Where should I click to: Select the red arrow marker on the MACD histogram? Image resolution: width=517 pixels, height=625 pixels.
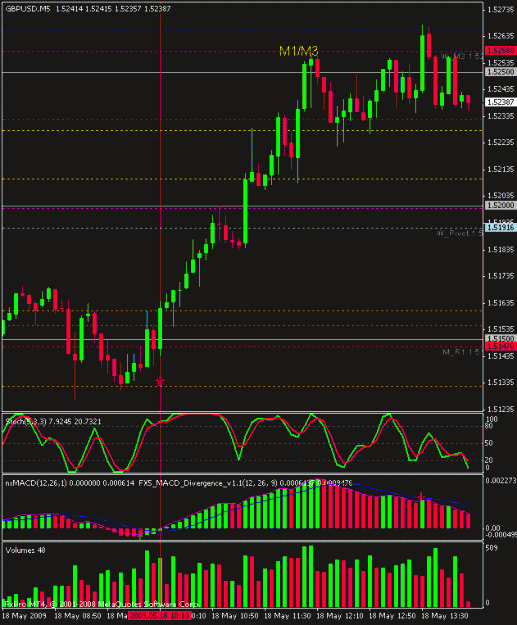(421, 496)
